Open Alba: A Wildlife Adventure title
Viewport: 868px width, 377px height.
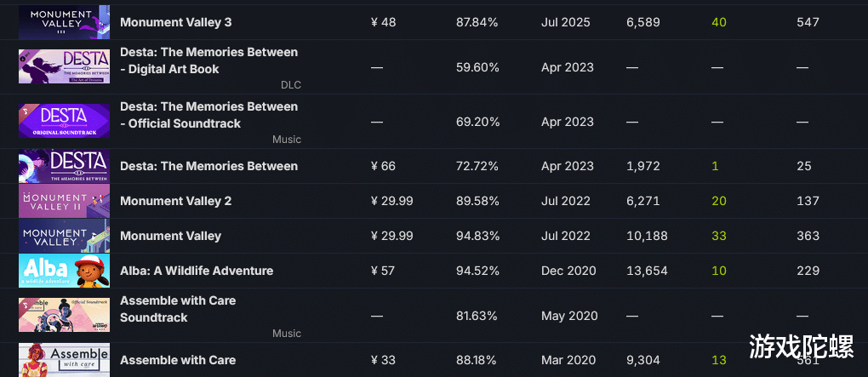(197, 271)
